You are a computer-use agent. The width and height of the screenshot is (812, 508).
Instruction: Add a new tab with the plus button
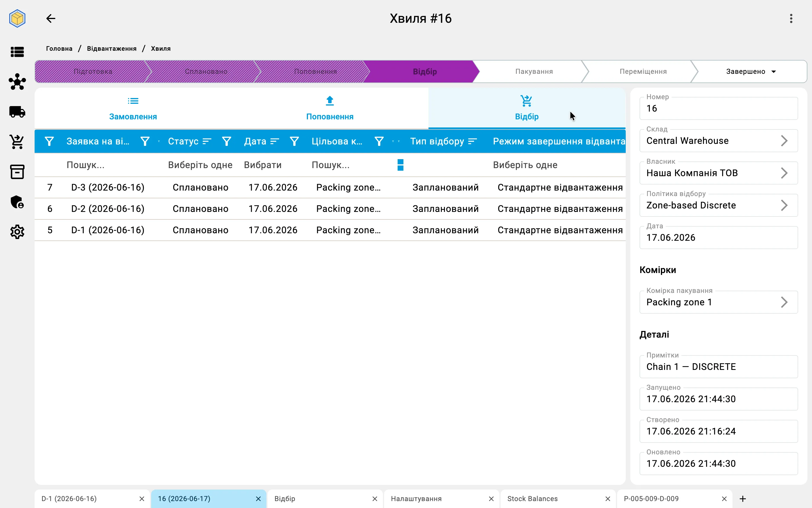(743, 499)
